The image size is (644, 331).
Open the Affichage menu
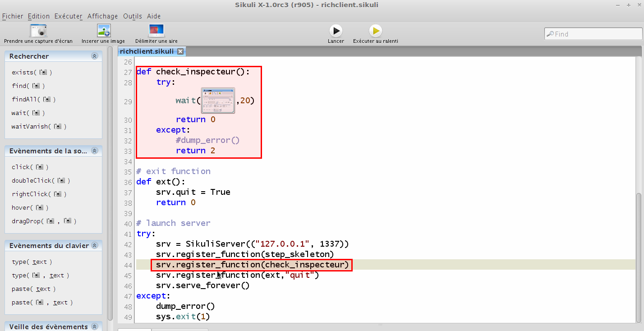coord(102,16)
